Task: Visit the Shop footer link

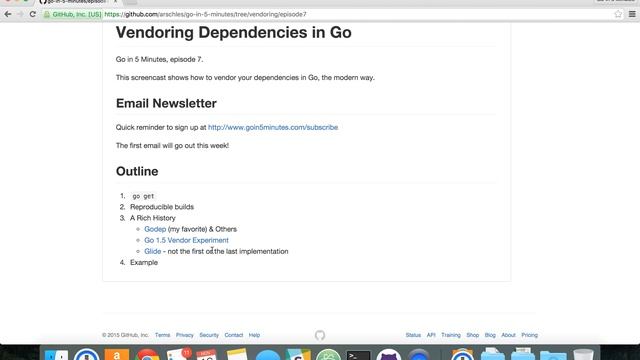Action: point(473,335)
